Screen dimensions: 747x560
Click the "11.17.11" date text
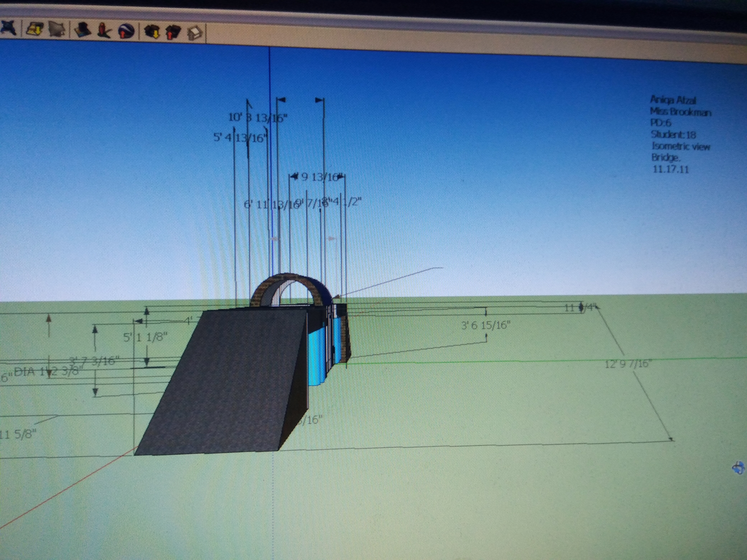coord(671,169)
